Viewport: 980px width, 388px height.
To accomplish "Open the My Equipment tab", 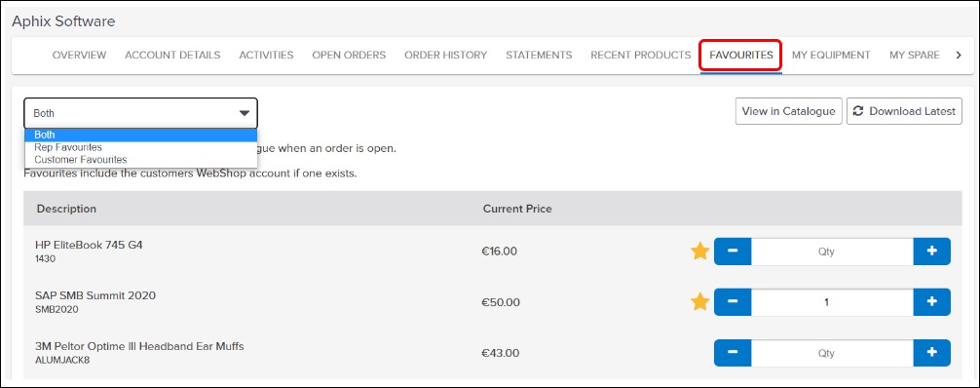I will 831,55.
